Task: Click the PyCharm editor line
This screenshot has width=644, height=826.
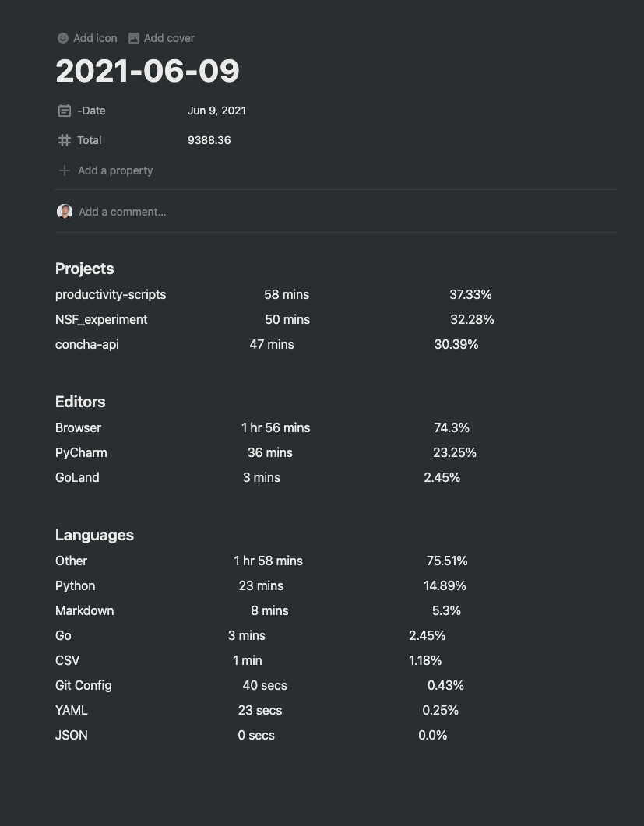Action: point(266,452)
